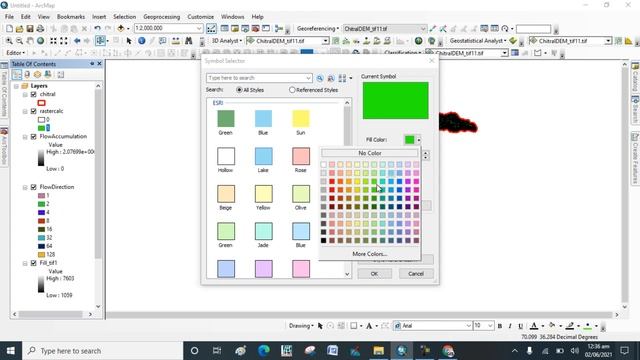Open the map scale dropdown
The image size is (640, 360).
(199, 29)
